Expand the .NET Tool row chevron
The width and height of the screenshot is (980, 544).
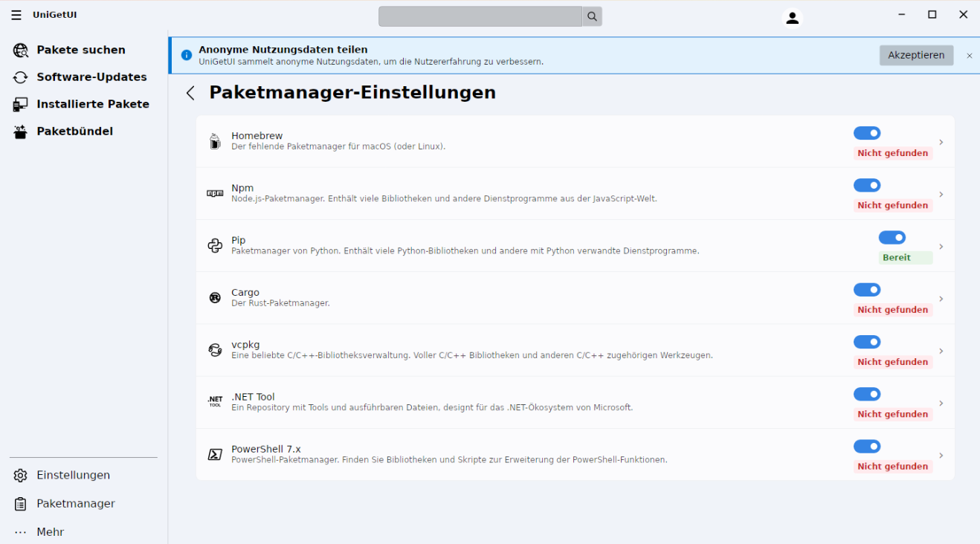(941, 403)
